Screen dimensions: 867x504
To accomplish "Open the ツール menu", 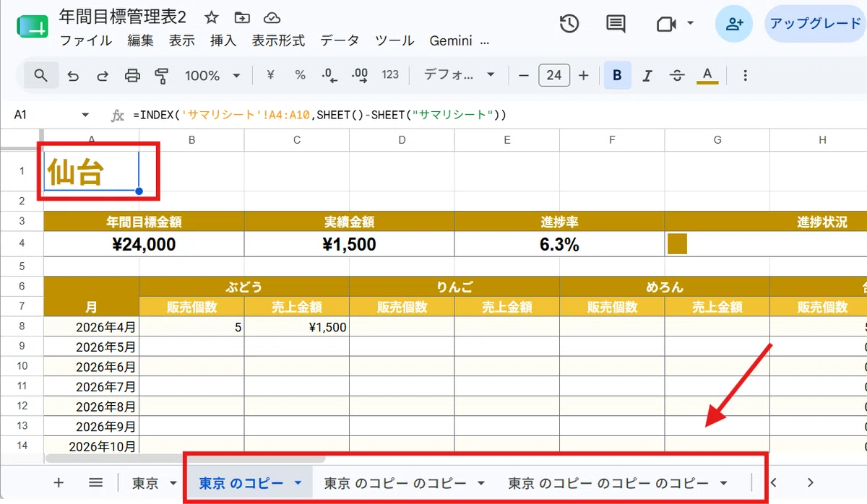I will (394, 41).
